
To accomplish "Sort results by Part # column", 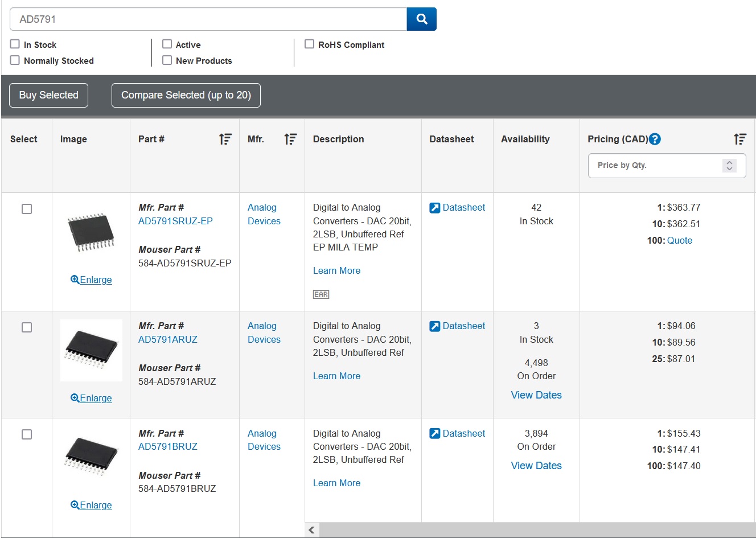I will (x=225, y=139).
